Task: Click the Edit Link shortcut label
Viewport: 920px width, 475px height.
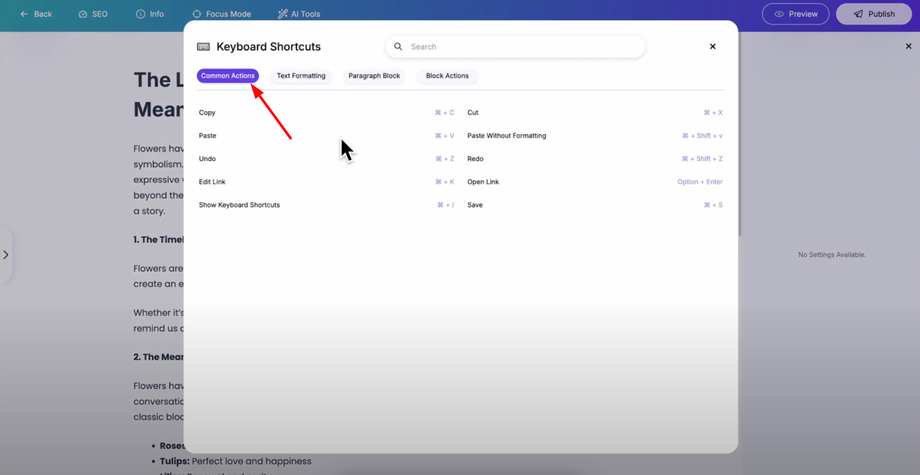Action: pyautogui.click(x=212, y=182)
